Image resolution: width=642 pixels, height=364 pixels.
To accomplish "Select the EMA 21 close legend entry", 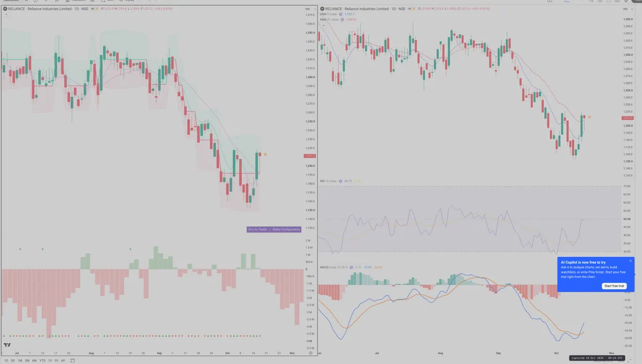I will [x=330, y=19].
